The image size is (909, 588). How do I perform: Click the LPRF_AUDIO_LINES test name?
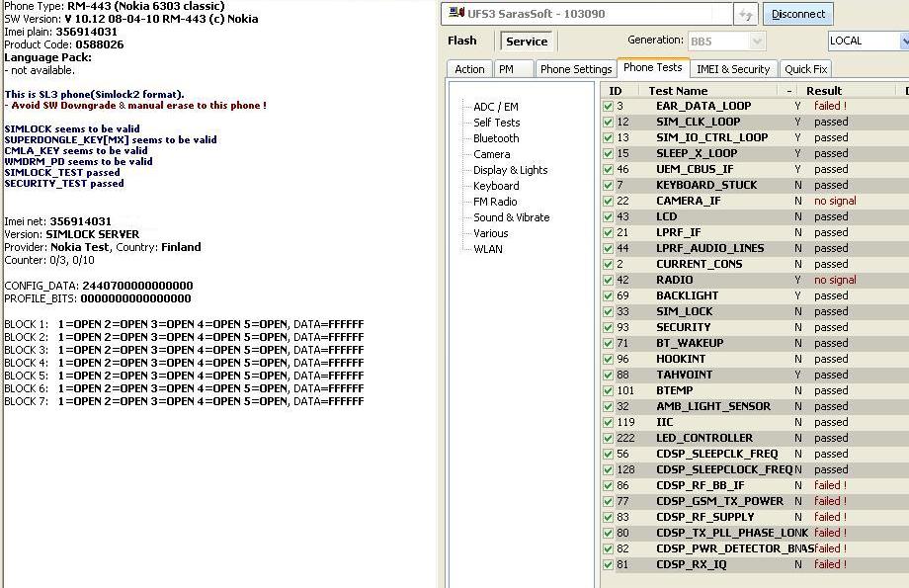[x=709, y=248]
